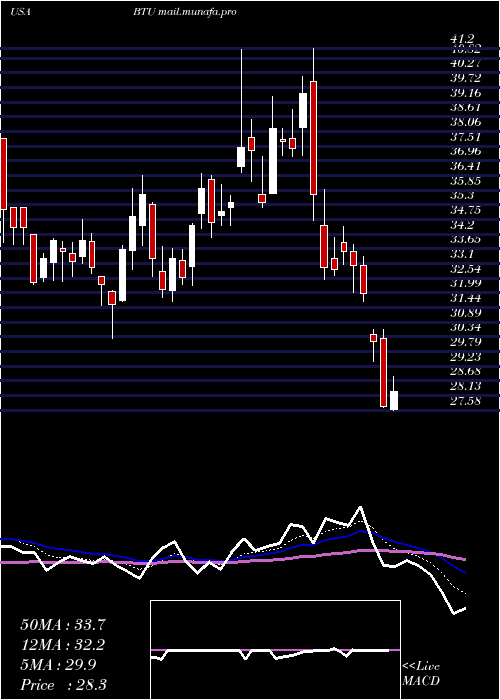500x700 pixels.
Task: Click the 39.16 price axis label
Action: (x=465, y=93)
